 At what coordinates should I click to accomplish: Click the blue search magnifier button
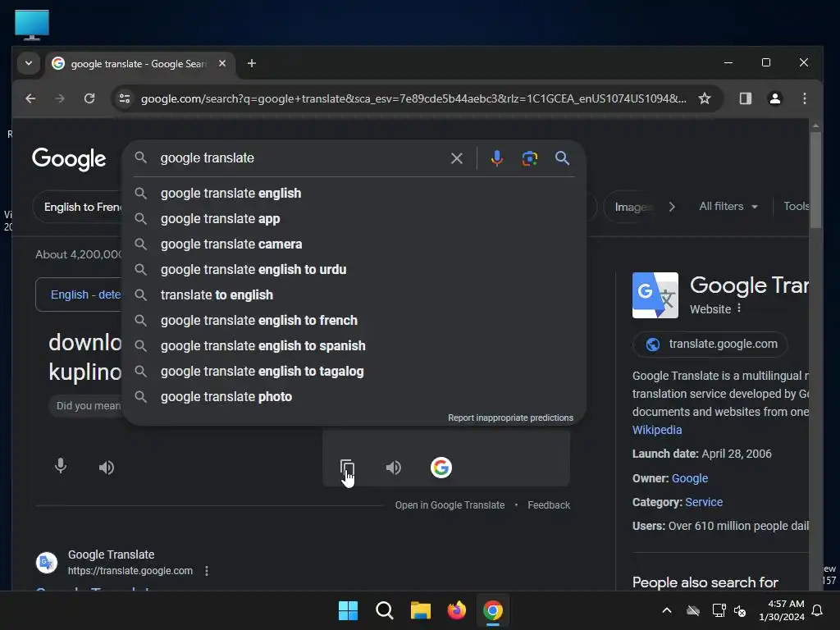click(562, 158)
